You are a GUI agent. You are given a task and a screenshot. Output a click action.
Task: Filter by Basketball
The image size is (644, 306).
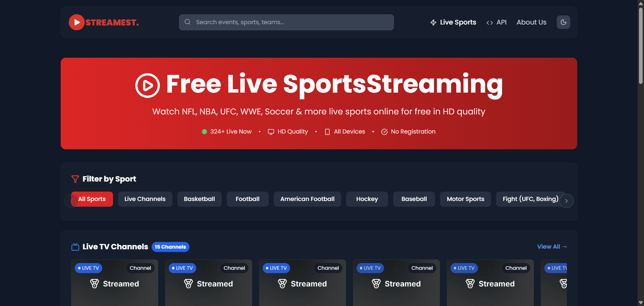199,199
